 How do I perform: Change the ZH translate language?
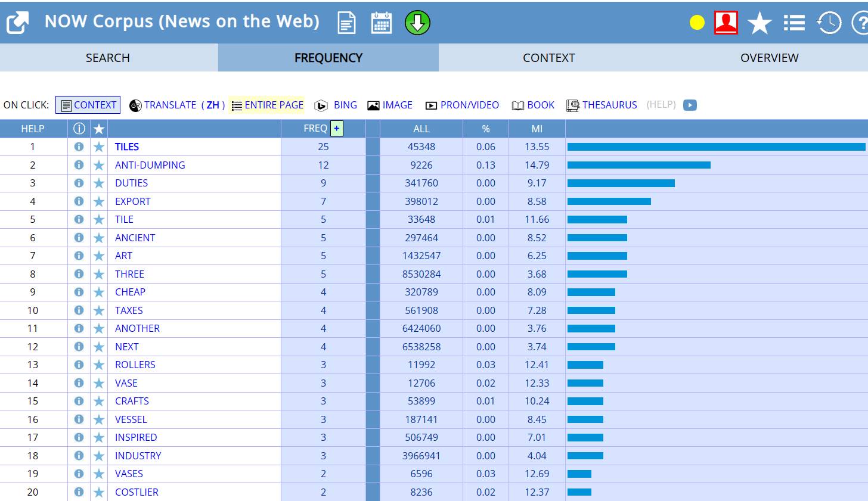(x=213, y=105)
